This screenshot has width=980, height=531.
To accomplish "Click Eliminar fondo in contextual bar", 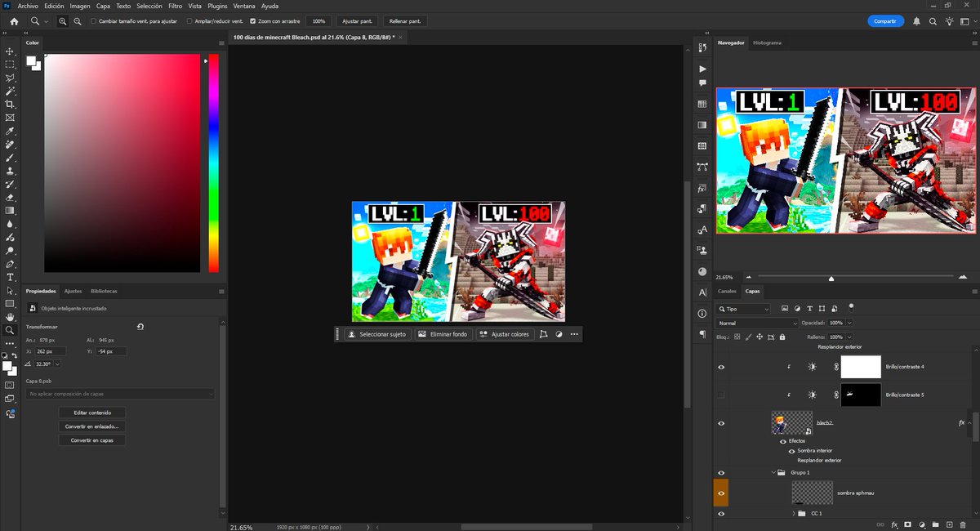I will [x=443, y=334].
